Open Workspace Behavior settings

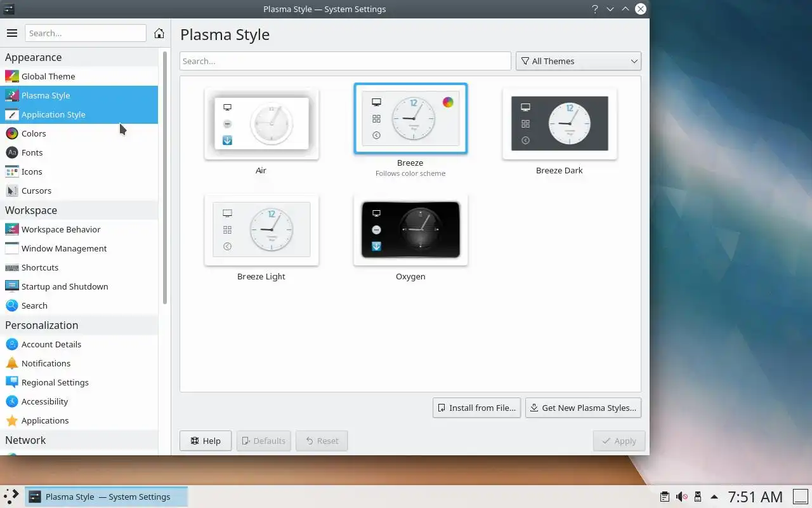[x=79, y=229]
